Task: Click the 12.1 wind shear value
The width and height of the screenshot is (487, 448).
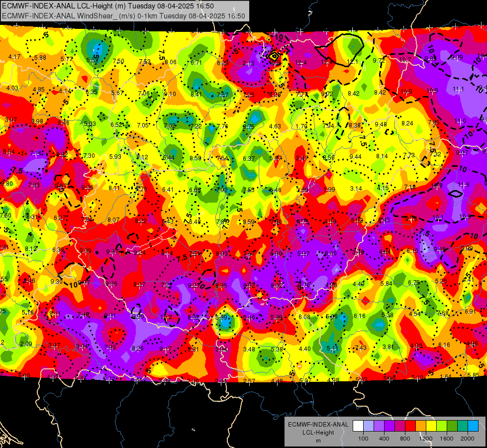Action: click(x=352, y=62)
